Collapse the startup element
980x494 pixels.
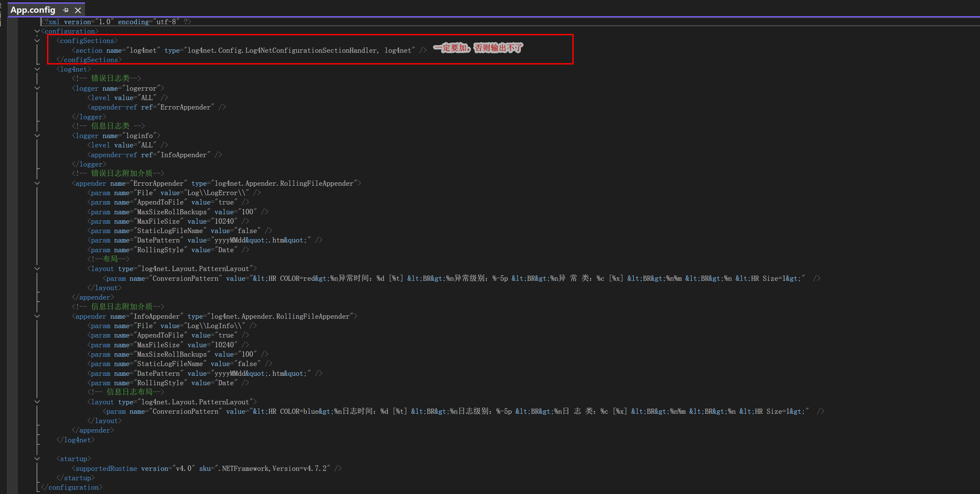37,459
